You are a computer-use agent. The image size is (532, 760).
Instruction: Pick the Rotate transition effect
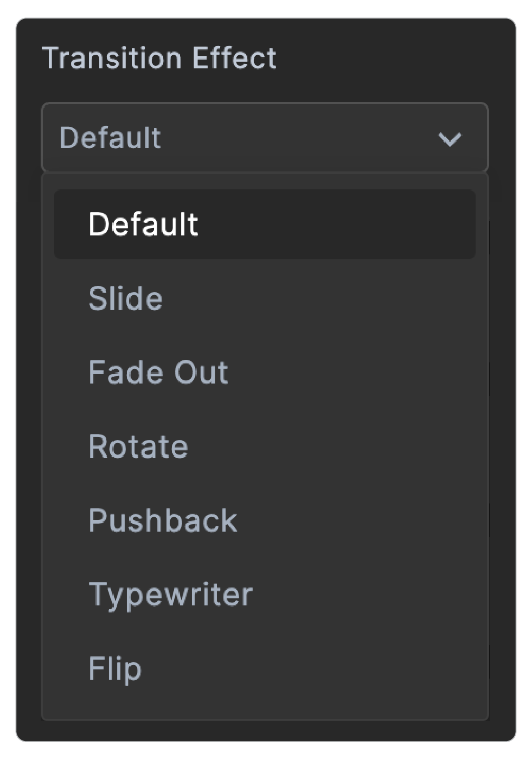[138, 446]
